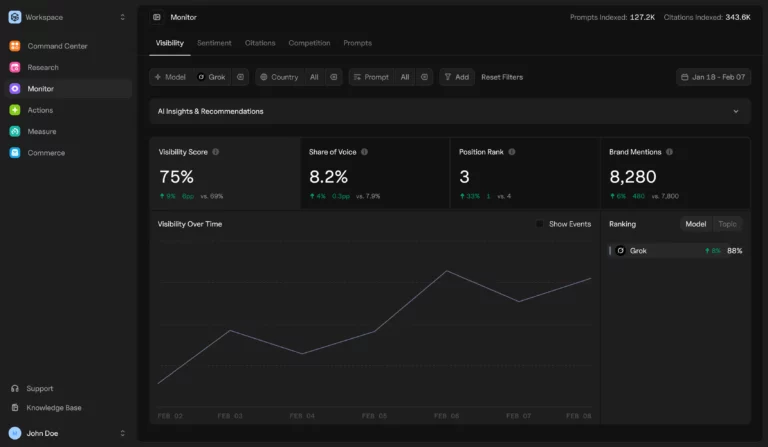Click the Reset Filters link
Viewport: 768px width, 447px height.
pyautogui.click(x=502, y=77)
